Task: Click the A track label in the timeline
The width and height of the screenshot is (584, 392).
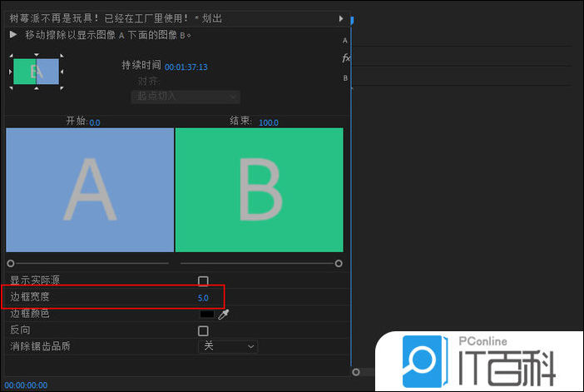Action: [x=345, y=40]
